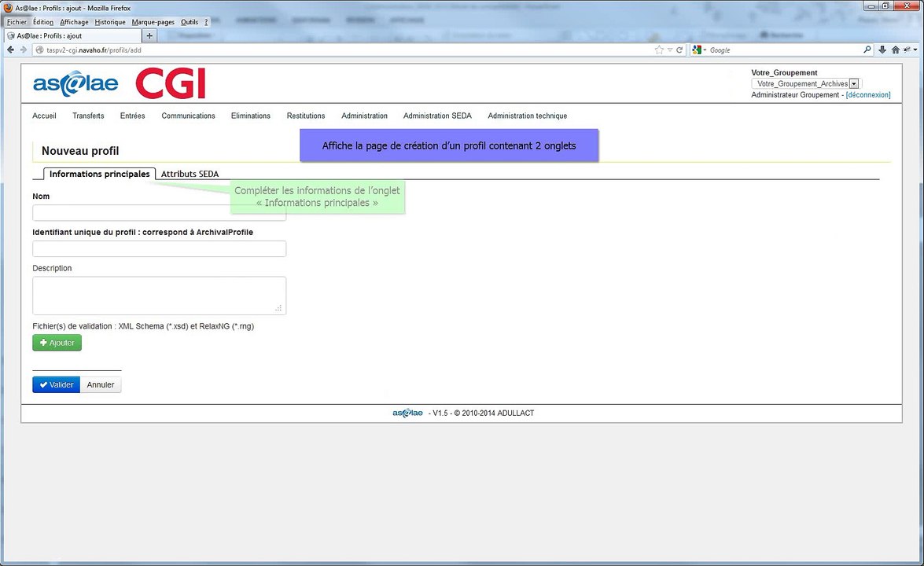Click the Valider button
Screen dimensions: 924x566
tap(56, 384)
